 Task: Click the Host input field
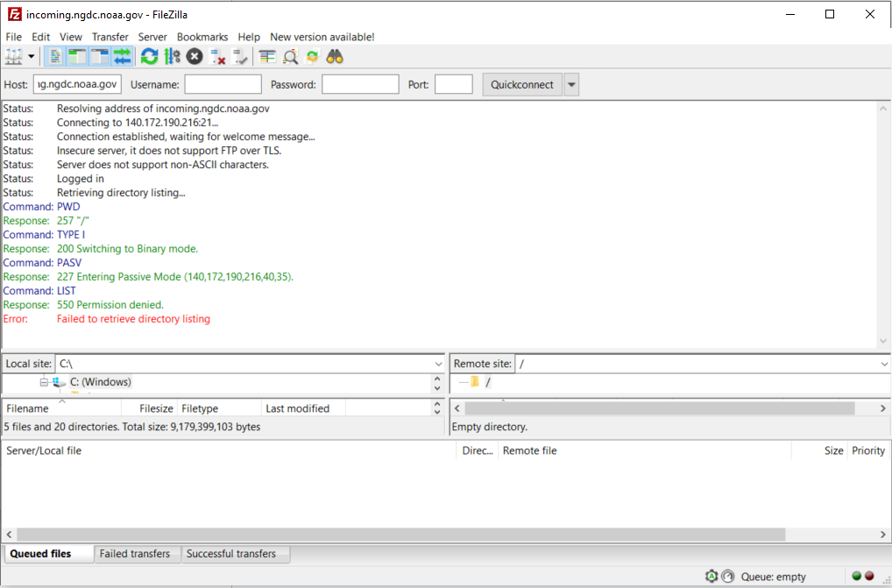click(x=77, y=84)
